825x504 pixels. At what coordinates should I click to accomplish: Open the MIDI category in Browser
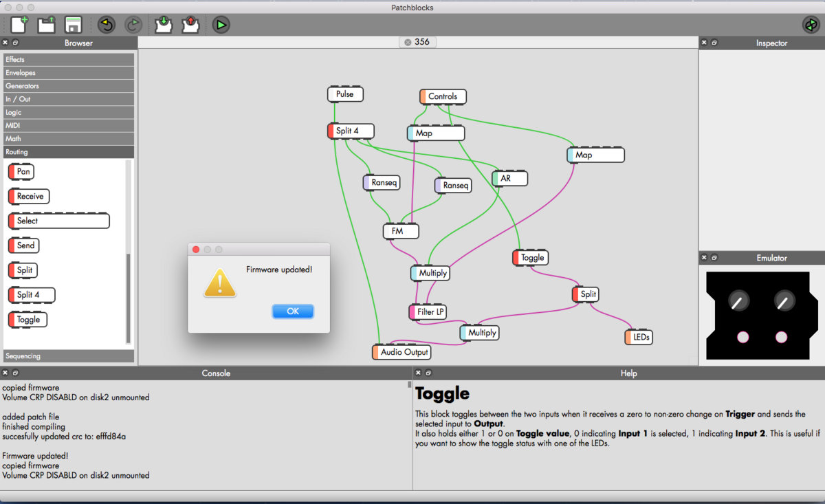(x=69, y=126)
